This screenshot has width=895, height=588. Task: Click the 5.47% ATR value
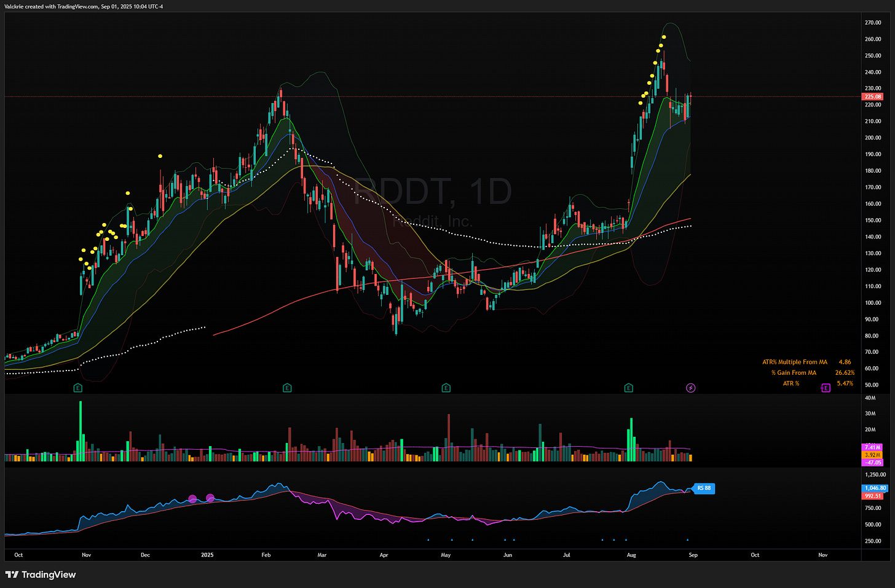pyautogui.click(x=845, y=383)
